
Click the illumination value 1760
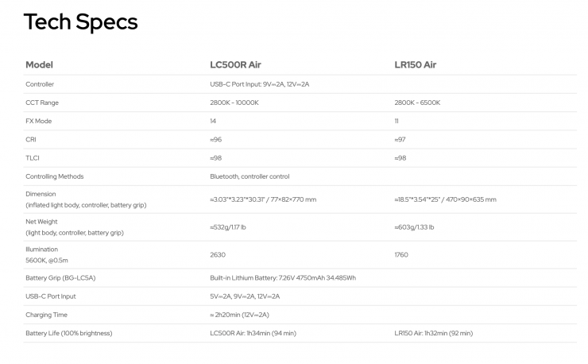pyautogui.click(x=401, y=254)
